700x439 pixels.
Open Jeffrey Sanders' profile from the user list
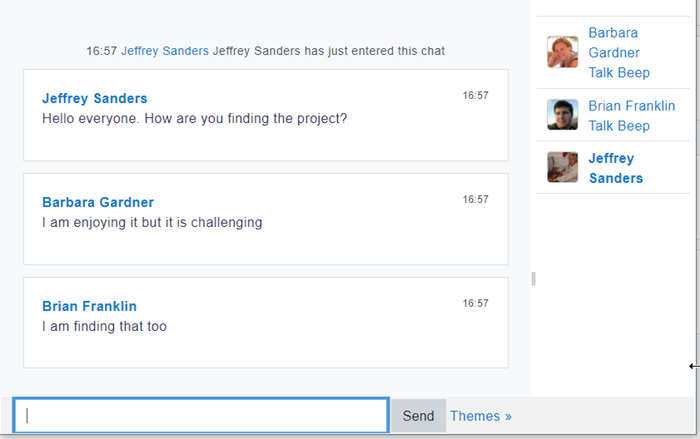point(616,168)
